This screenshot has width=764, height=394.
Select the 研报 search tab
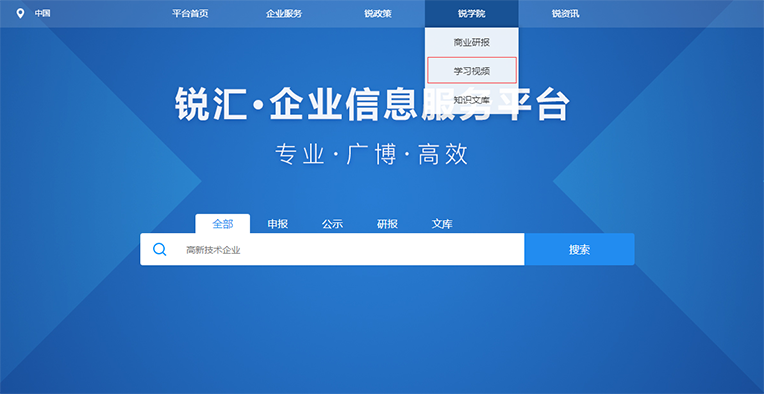387,224
